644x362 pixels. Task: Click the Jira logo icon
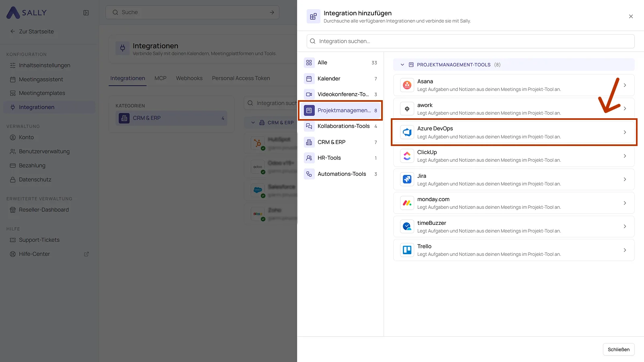[x=407, y=179]
